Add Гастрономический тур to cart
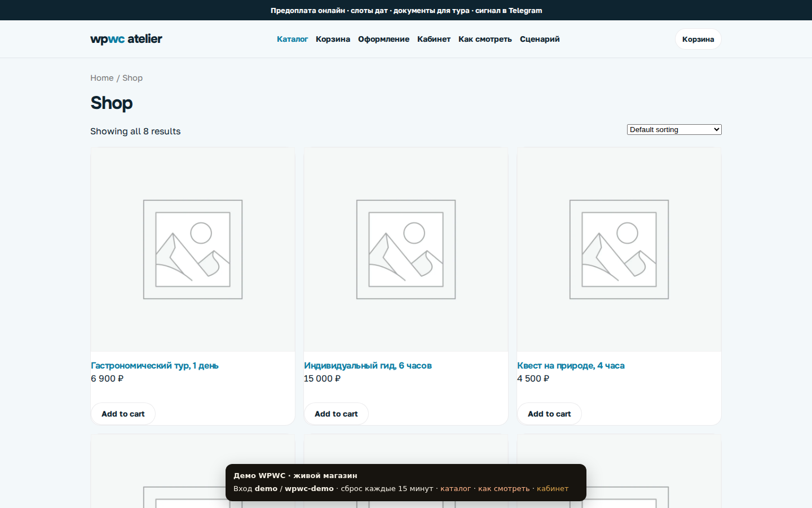 [x=123, y=414]
